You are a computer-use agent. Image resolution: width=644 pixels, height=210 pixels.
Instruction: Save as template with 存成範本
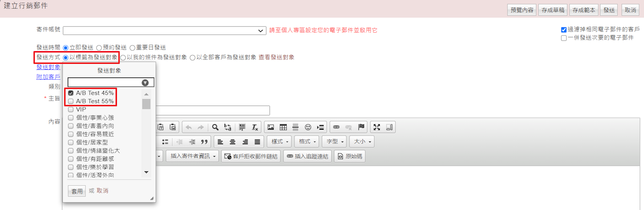(x=584, y=10)
